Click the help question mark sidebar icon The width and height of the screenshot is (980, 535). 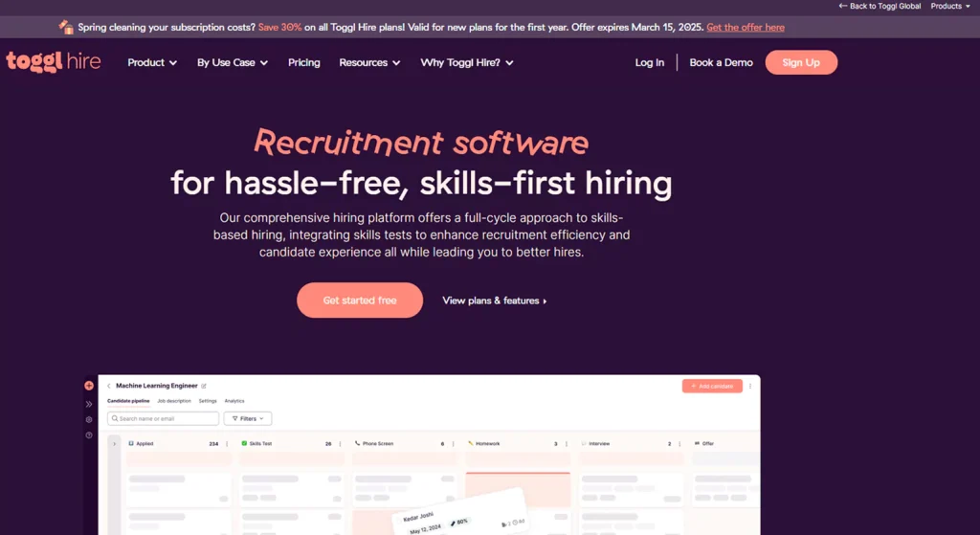pyautogui.click(x=89, y=435)
